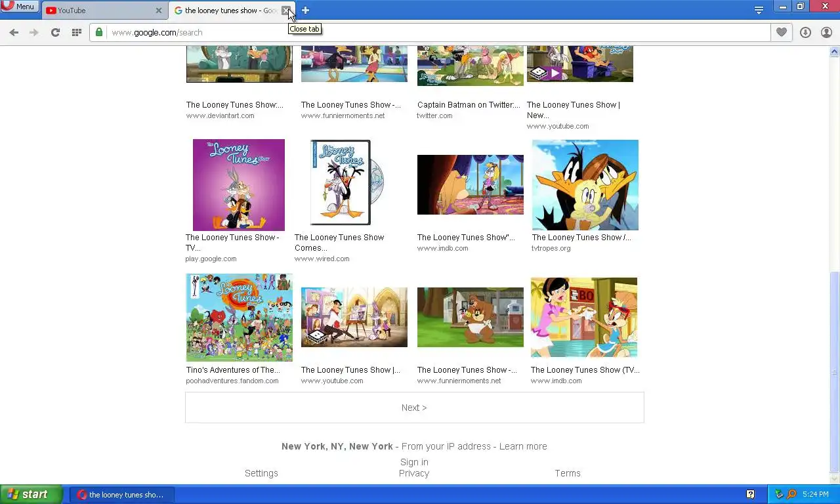This screenshot has height=504, width=840.
Task: Click the green shield tray icon
Action: tap(779, 495)
